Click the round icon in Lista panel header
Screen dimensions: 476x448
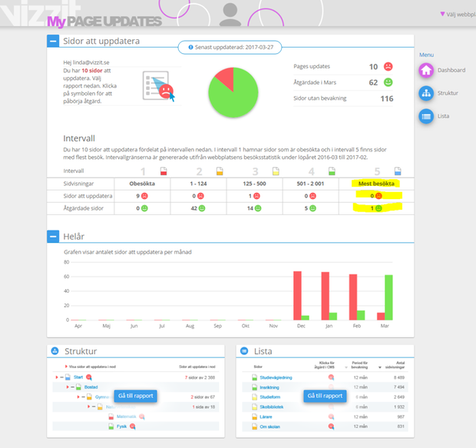click(x=244, y=351)
